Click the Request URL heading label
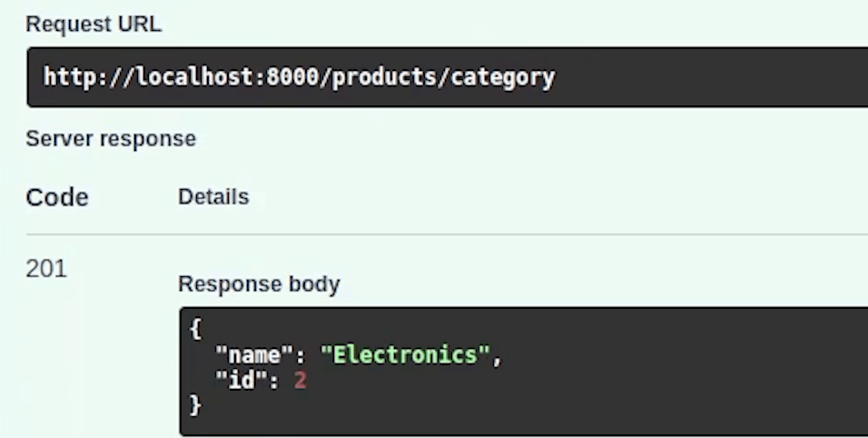868x438 pixels. [x=94, y=25]
